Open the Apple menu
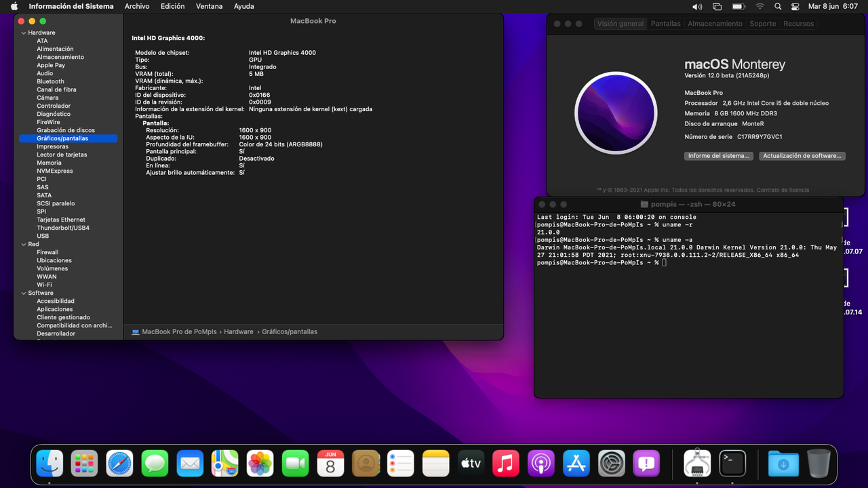The image size is (868, 488). pyautogui.click(x=14, y=6)
